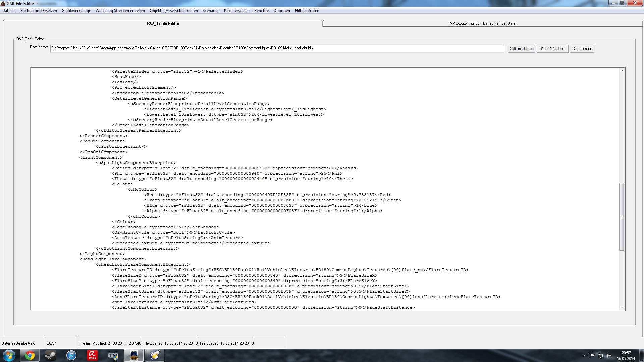Click the CastShadow XML line
Screen dimensions: 644x362
pos(165,227)
